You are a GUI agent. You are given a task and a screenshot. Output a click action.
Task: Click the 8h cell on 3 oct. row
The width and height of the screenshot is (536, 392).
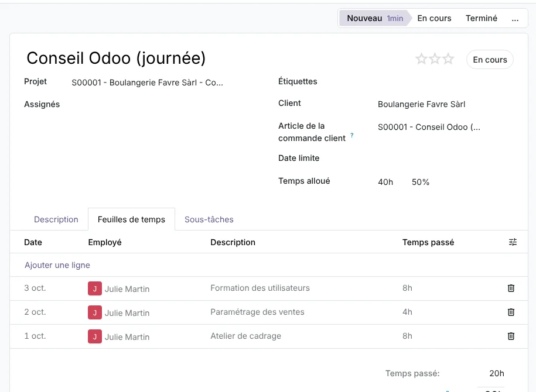point(407,288)
